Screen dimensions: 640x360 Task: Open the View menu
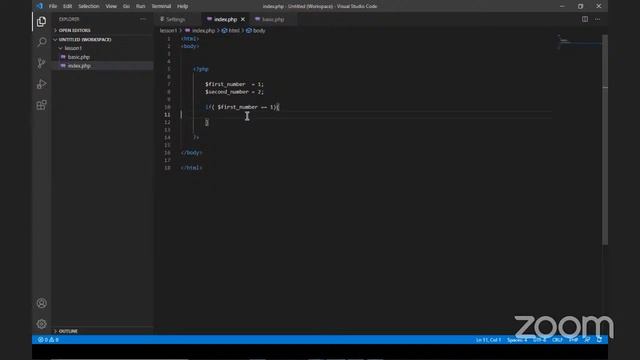[x=111, y=6]
